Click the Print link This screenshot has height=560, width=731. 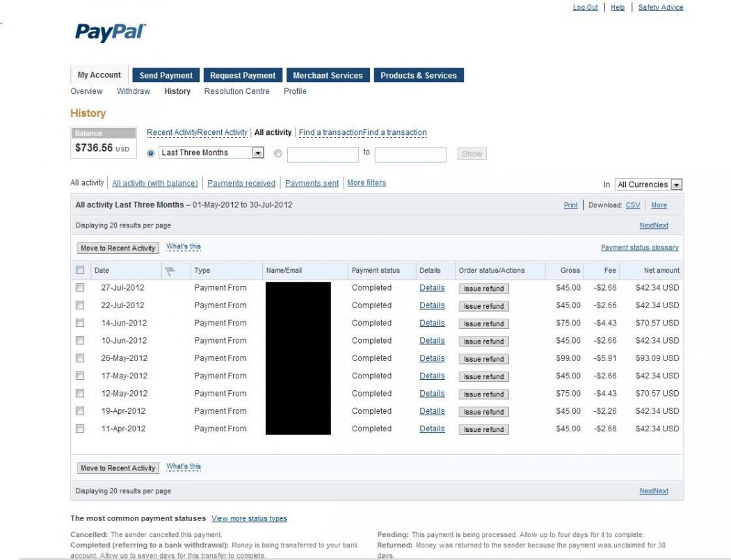click(x=570, y=205)
